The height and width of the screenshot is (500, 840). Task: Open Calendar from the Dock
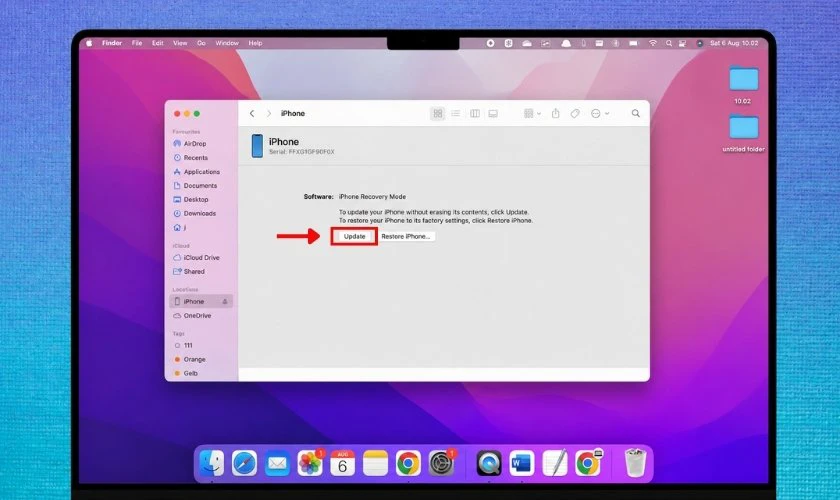(342, 463)
